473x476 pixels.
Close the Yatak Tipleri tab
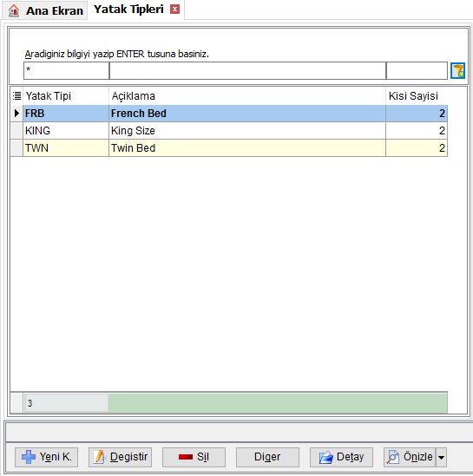pyautogui.click(x=174, y=10)
